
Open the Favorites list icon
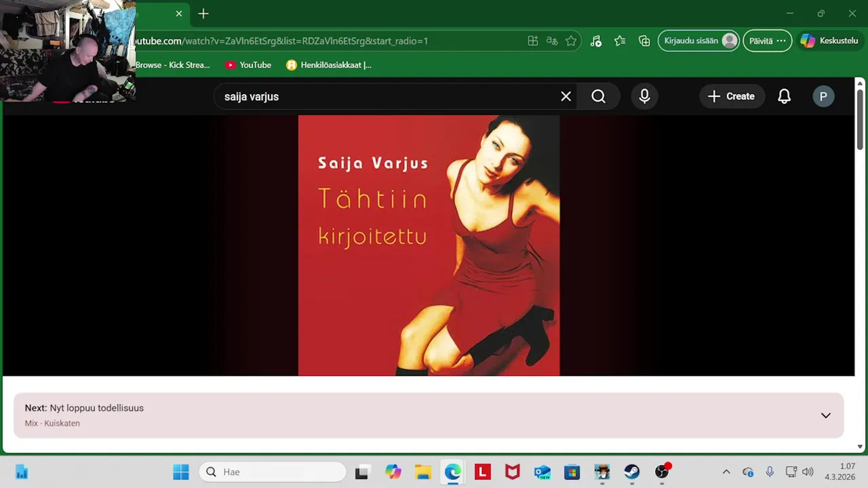620,41
